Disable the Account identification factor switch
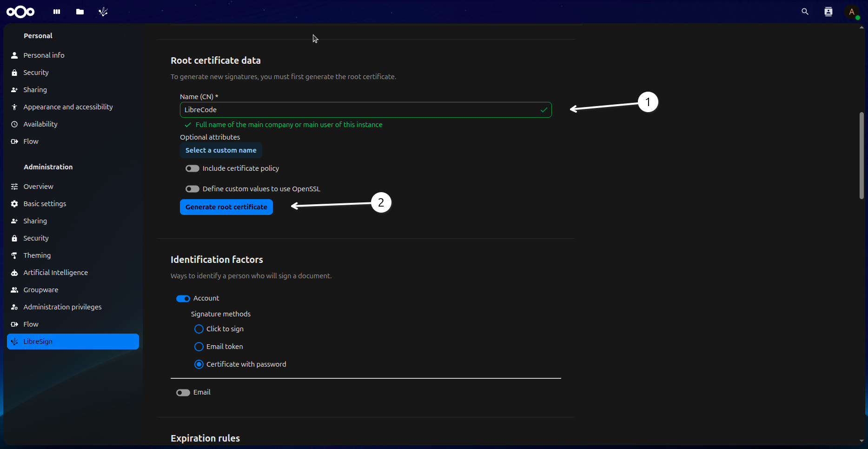 (x=183, y=299)
